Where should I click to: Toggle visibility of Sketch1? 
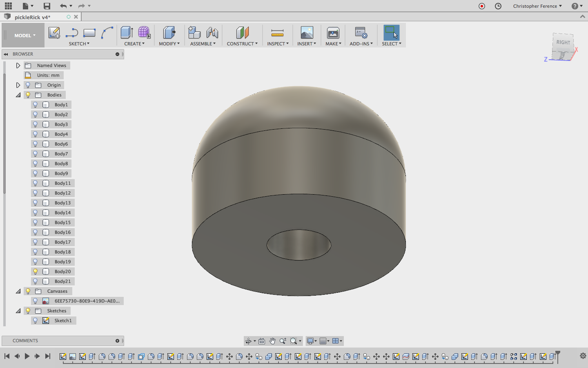tap(36, 321)
